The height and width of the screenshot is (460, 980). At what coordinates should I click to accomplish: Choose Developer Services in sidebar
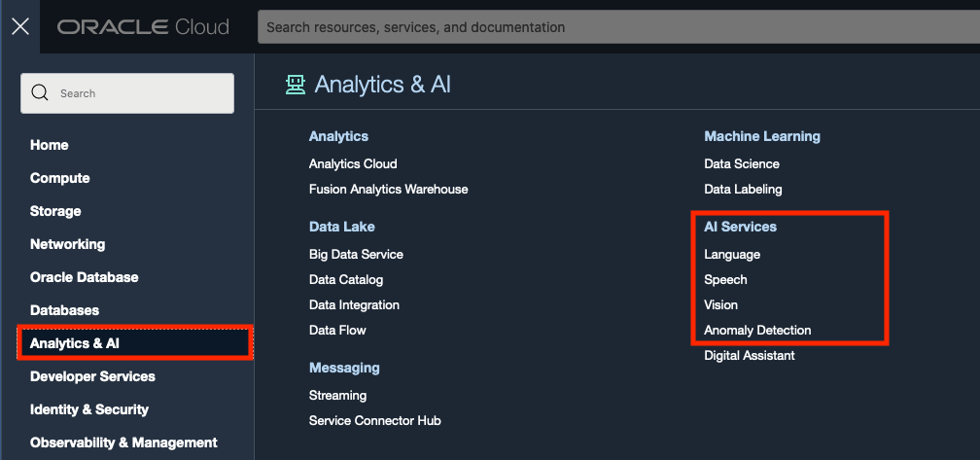pos(92,376)
